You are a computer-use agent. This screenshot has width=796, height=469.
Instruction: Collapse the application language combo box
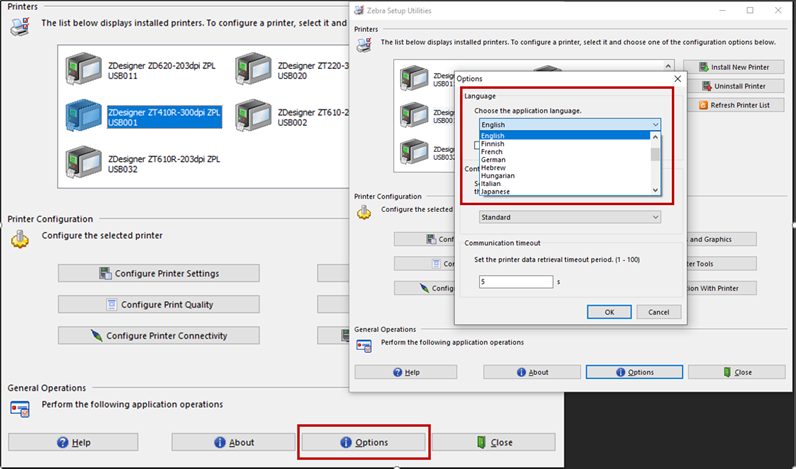coord(655,124)
